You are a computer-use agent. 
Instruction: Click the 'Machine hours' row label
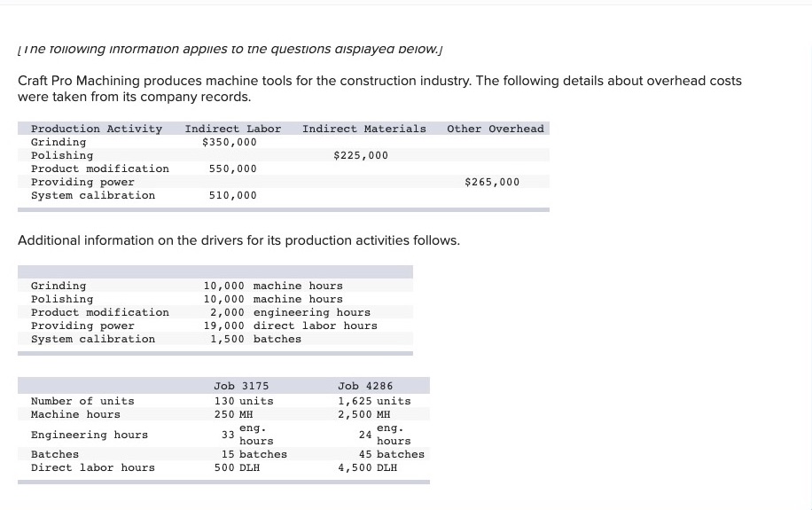[x=75, y=414]
